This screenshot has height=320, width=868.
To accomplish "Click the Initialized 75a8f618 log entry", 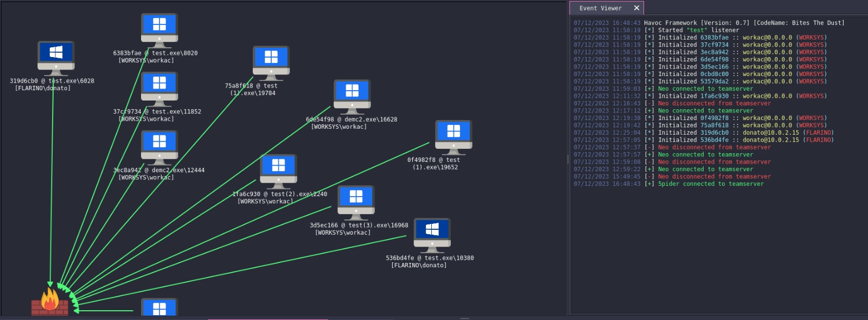I will (x=700, y=126).
